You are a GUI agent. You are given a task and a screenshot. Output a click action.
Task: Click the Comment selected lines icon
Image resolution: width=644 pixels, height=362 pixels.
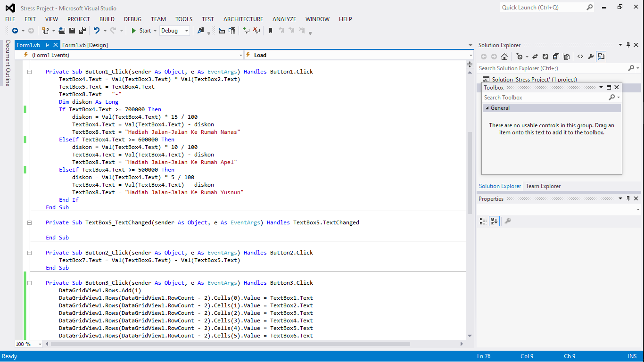(246, 31)
